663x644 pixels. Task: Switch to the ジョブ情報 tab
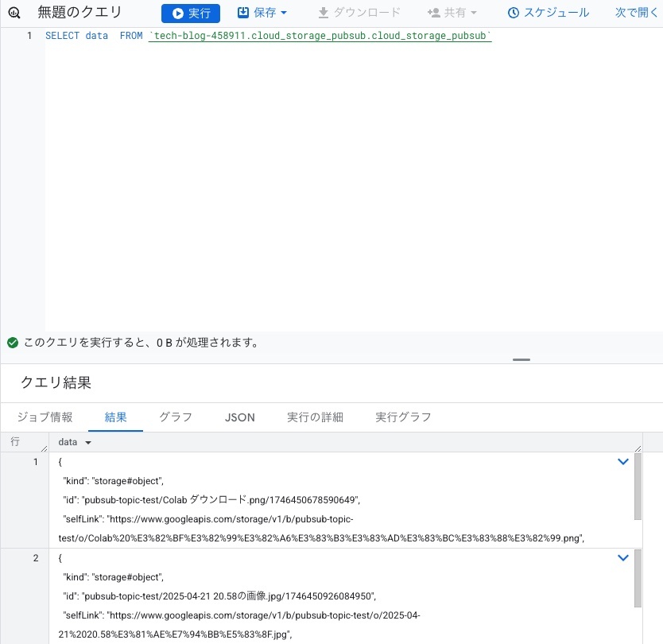click(45, 417)
